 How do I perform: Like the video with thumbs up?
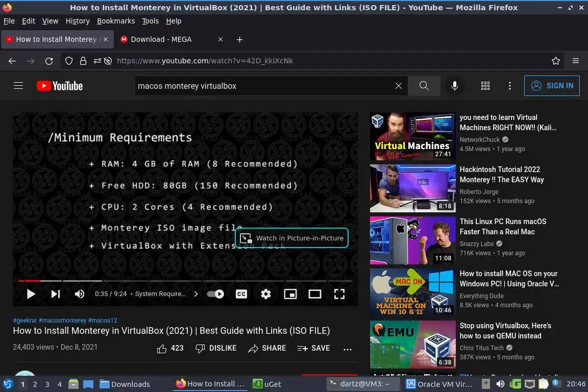pyautogui.click(x=170, y=349)
